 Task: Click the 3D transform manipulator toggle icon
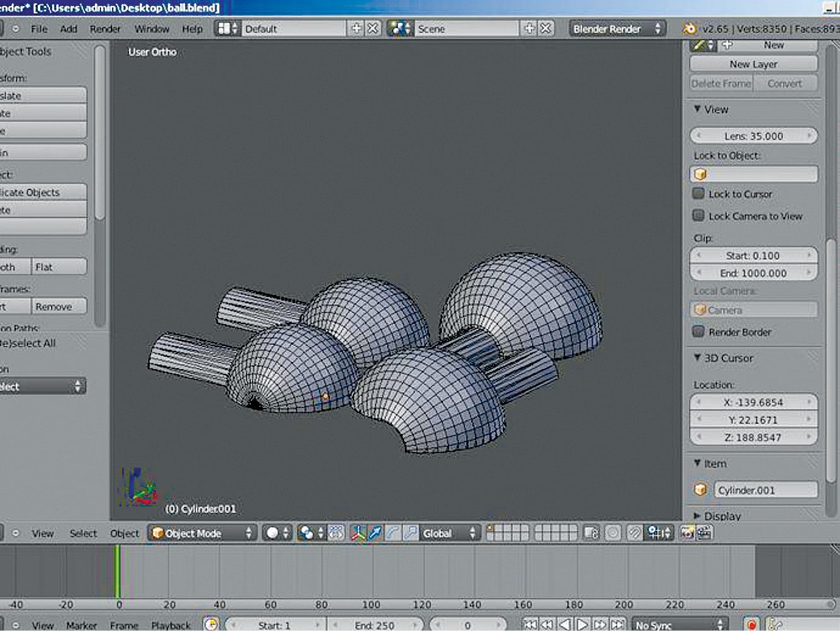tap(358, 533)
